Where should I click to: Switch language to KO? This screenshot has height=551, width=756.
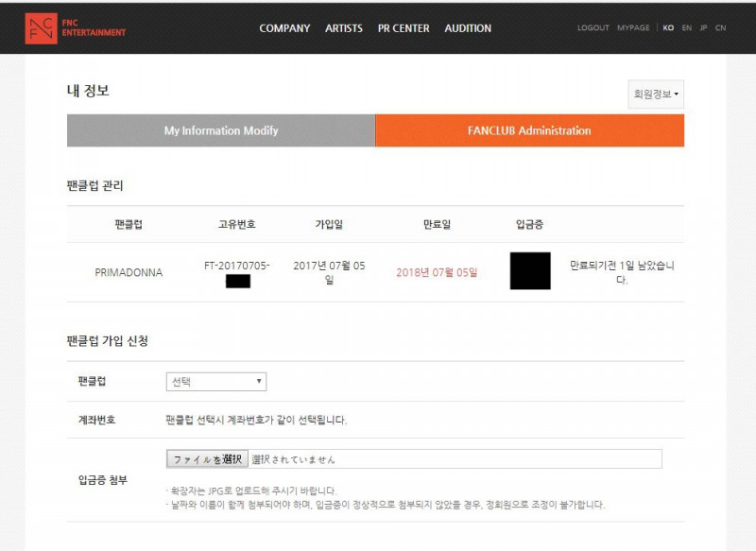(668, 28)
